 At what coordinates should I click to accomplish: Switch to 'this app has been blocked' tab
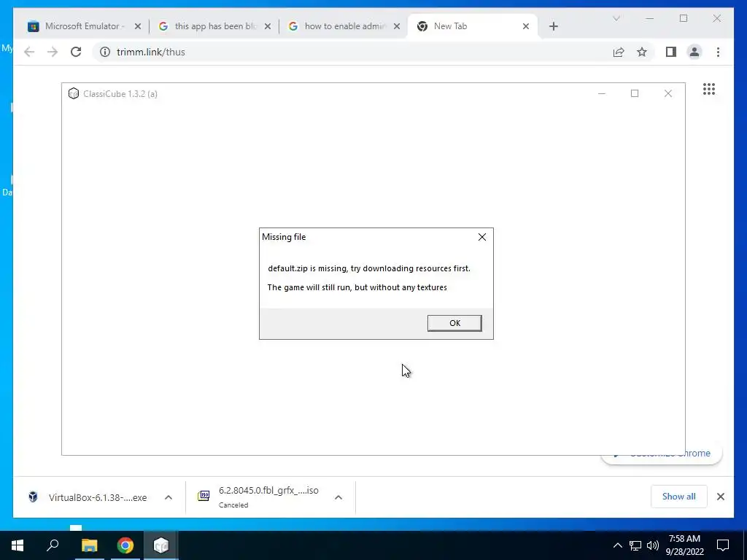[x=214, y=26]
